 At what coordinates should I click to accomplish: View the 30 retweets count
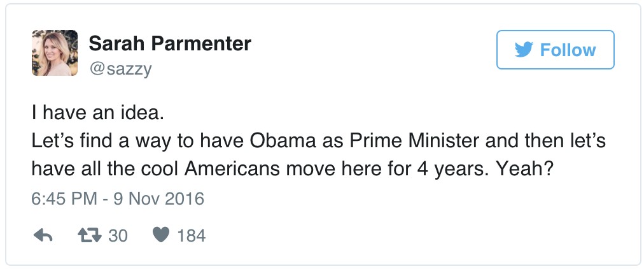[118, 236]
